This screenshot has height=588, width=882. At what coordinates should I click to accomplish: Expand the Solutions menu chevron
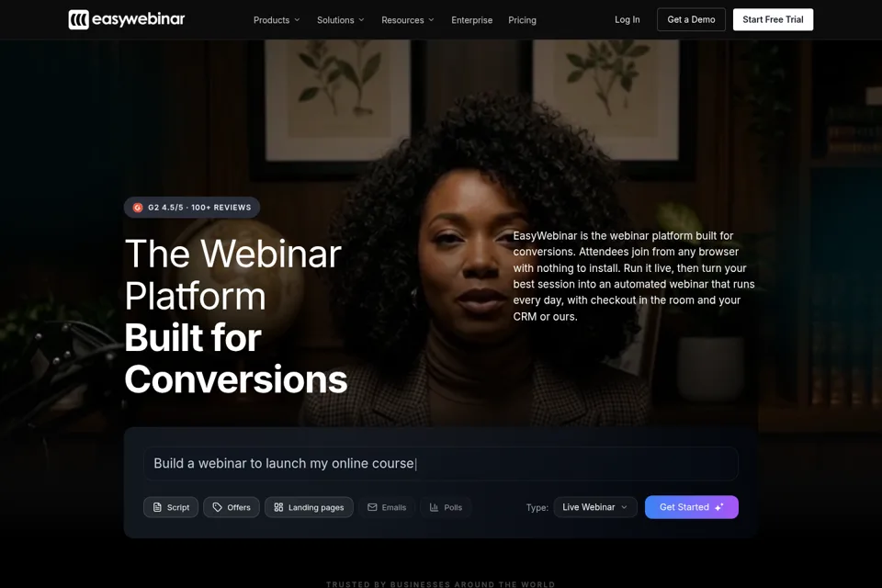[361, 19]
